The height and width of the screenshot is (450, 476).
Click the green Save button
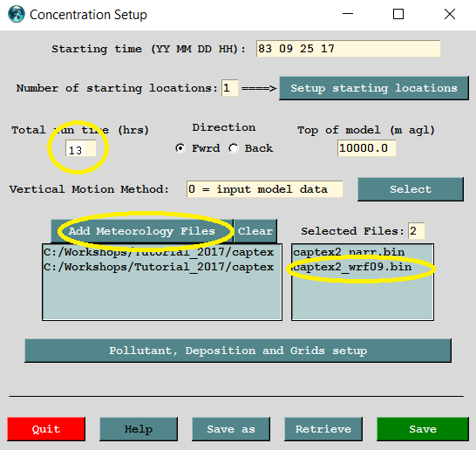423,429
